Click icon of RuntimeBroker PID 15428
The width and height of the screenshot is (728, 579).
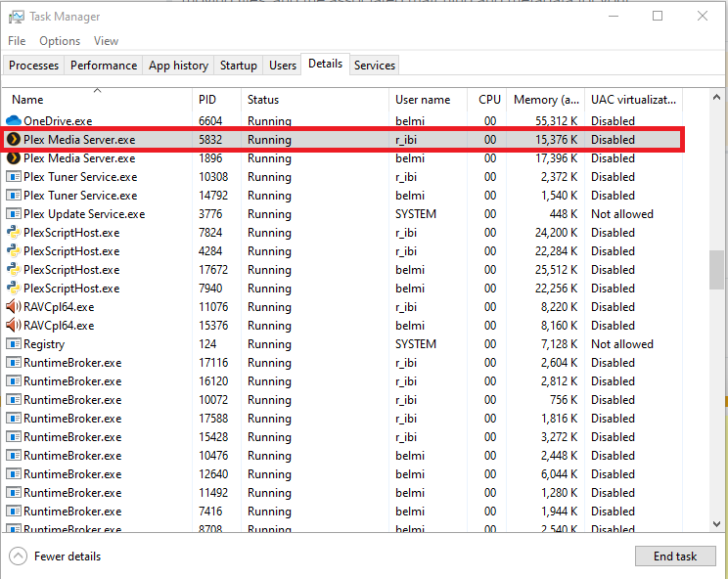[x=14, y=436]
